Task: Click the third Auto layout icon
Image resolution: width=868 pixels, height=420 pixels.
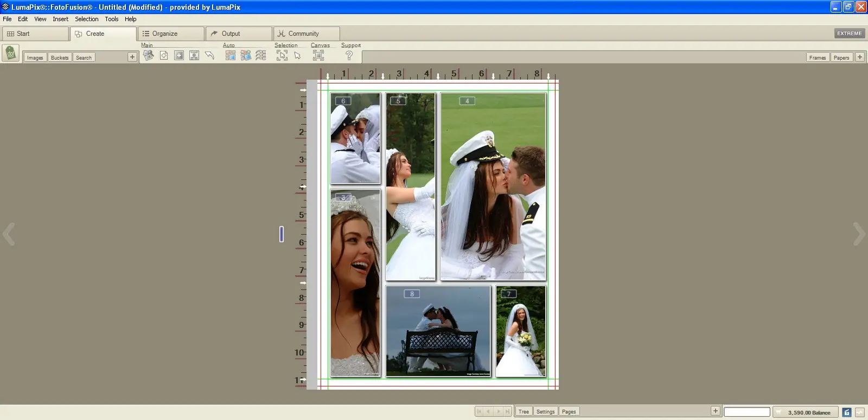Action: (261, 55)
